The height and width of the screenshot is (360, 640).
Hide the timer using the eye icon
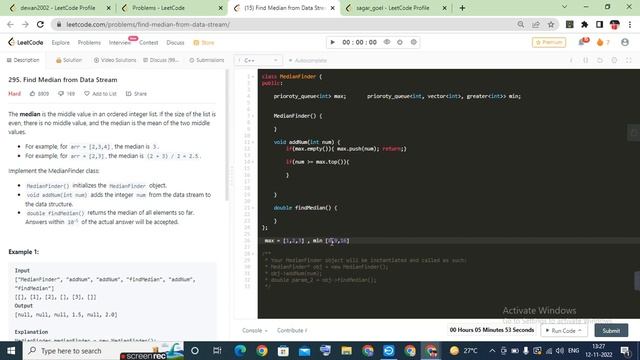click(x=387, y=42)
